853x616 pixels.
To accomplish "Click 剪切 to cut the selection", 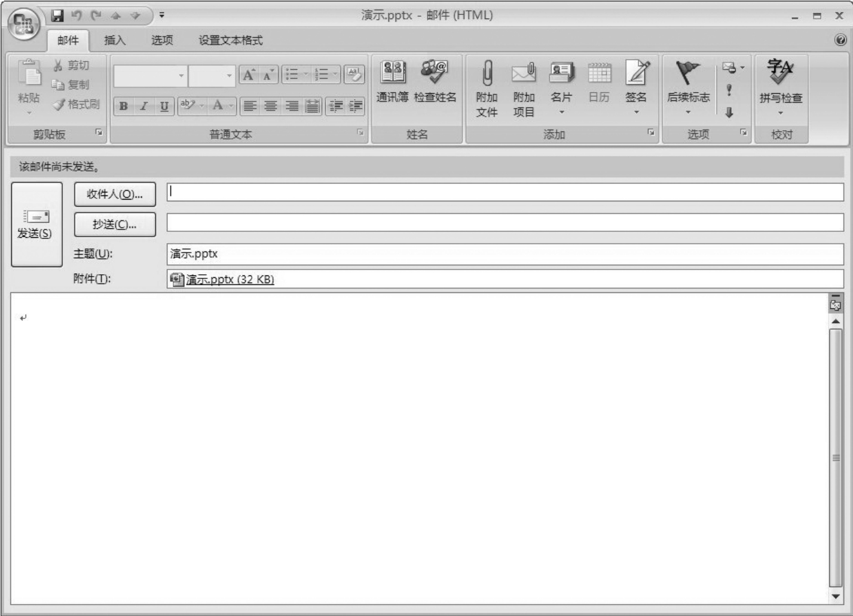I will tap(71, 65).
